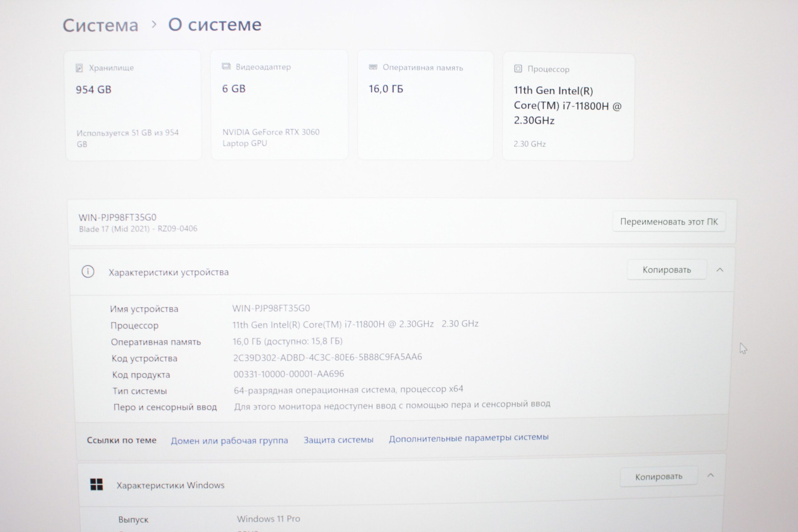This screenshot has height=532, width=798.
Task: Click the Video adapter icon
Action: [x=226, y=66]
